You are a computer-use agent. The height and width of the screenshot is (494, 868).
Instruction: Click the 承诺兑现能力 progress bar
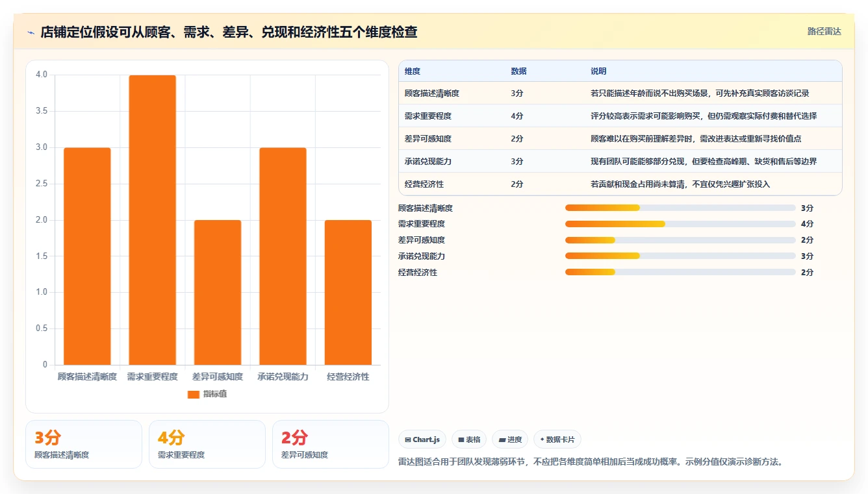680,256
